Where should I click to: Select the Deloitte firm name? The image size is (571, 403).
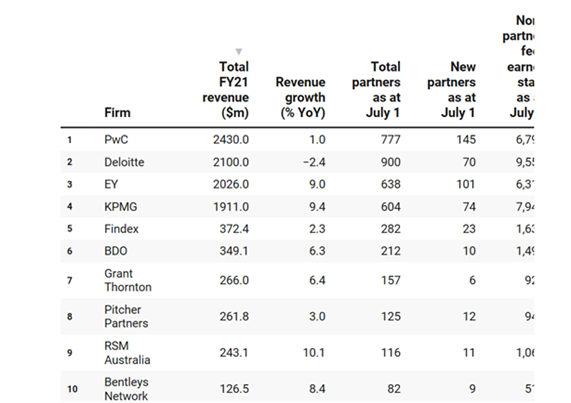click(124, 162)
